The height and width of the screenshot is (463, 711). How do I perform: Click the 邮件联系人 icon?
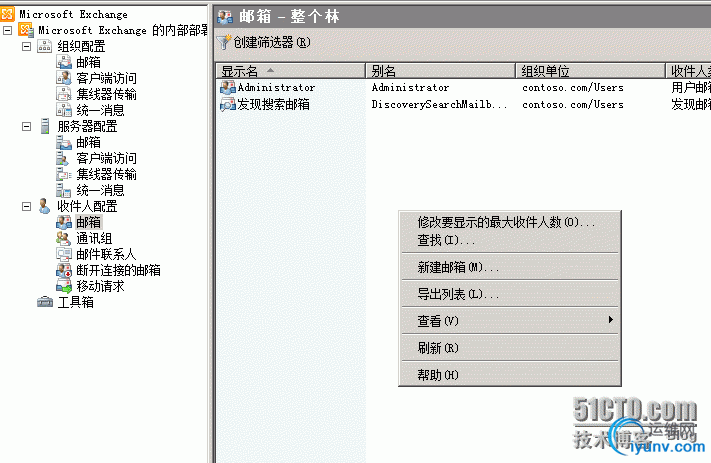[64, 254]
